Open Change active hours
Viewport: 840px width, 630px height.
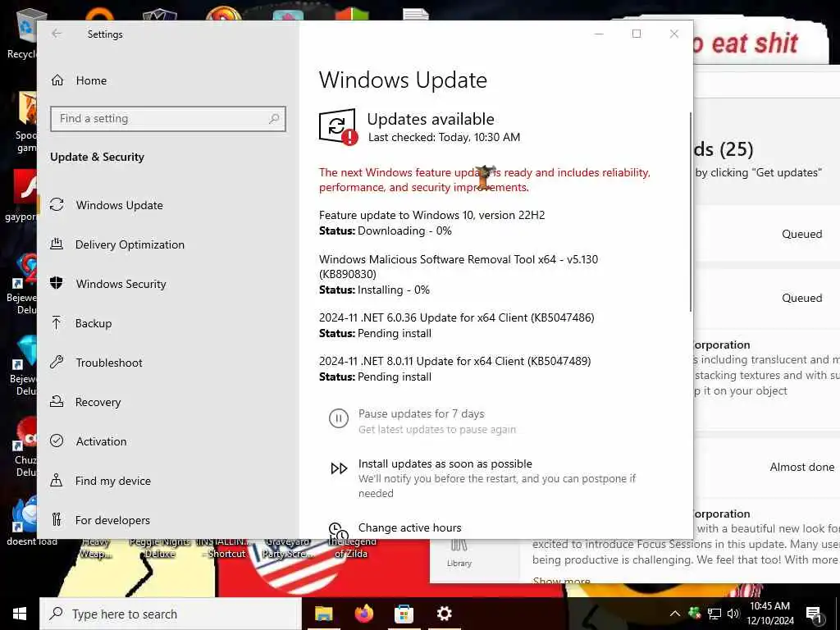coord(410,527)
